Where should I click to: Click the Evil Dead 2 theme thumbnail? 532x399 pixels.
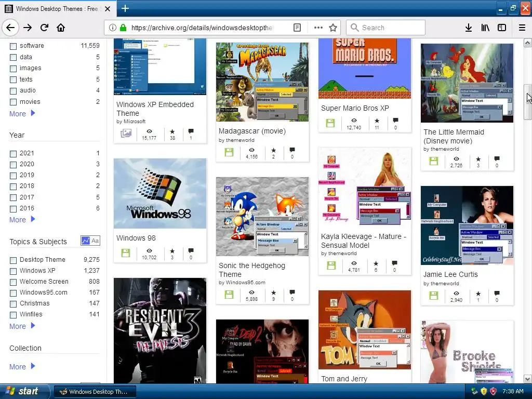click(x=262, y=352)
